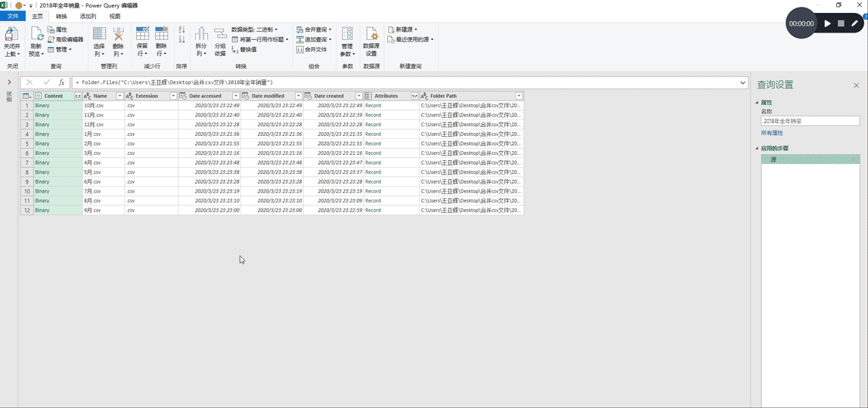The image size is (868, 408).
Task: Collapse the 应用的步骤 applied steps section
Action: tap(757, 148)
